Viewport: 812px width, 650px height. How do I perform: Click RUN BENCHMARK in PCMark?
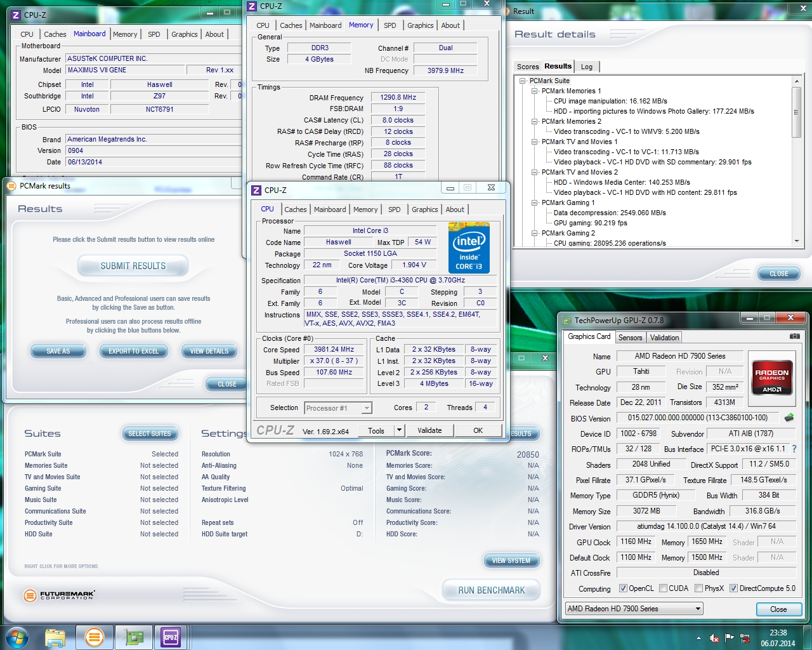[492, 590]
